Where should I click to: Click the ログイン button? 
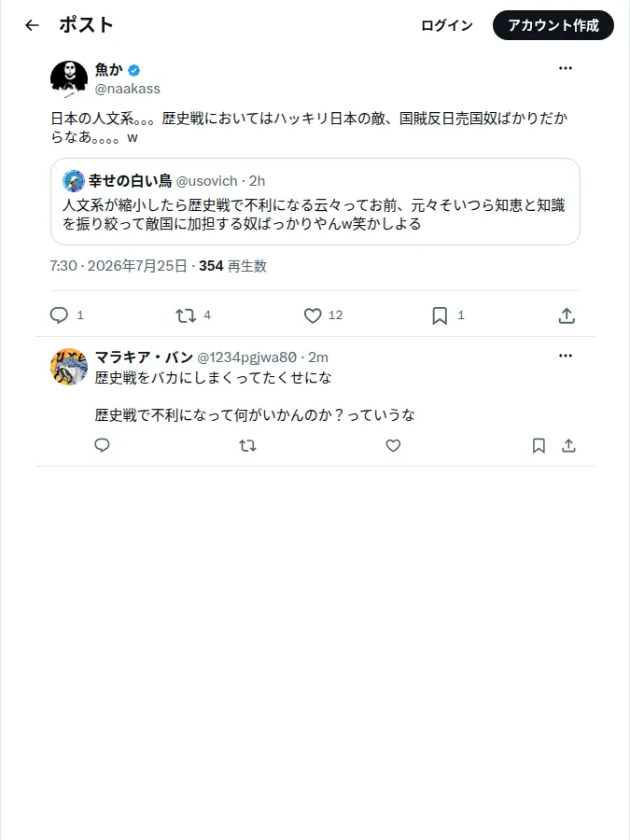pos(447,25)
